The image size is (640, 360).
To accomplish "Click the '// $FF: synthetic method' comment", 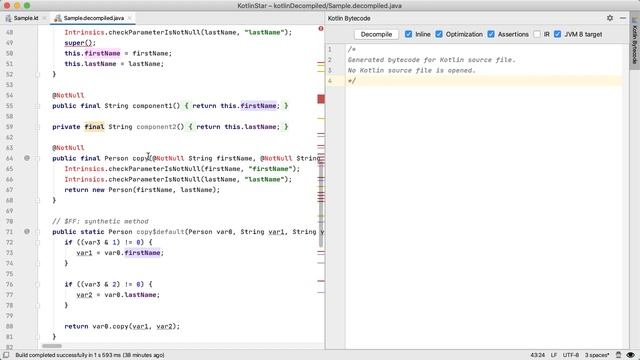I will (x=100, y=221).
